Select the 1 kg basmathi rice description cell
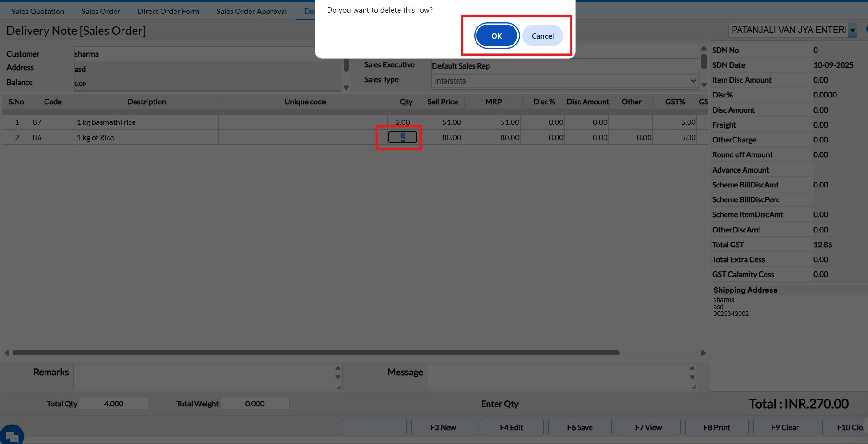868x444 pixels. [147, 122]
